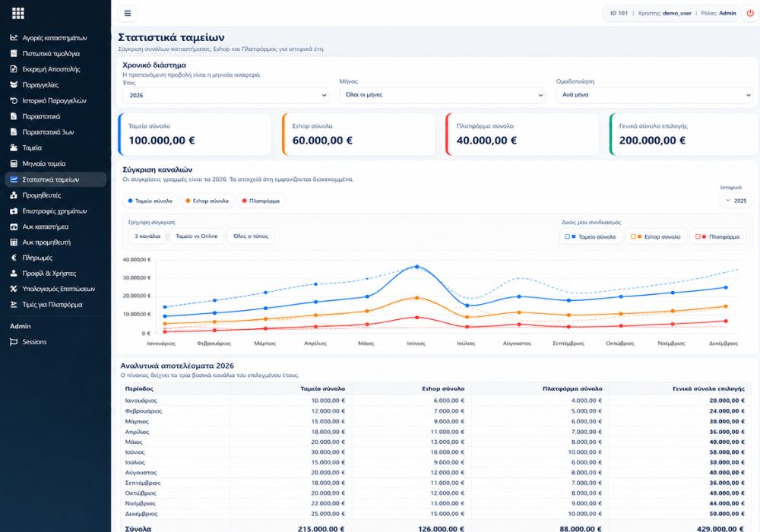Click the Ιούνιος row label in table
760x532 pixels.
[x=135, y=452]
